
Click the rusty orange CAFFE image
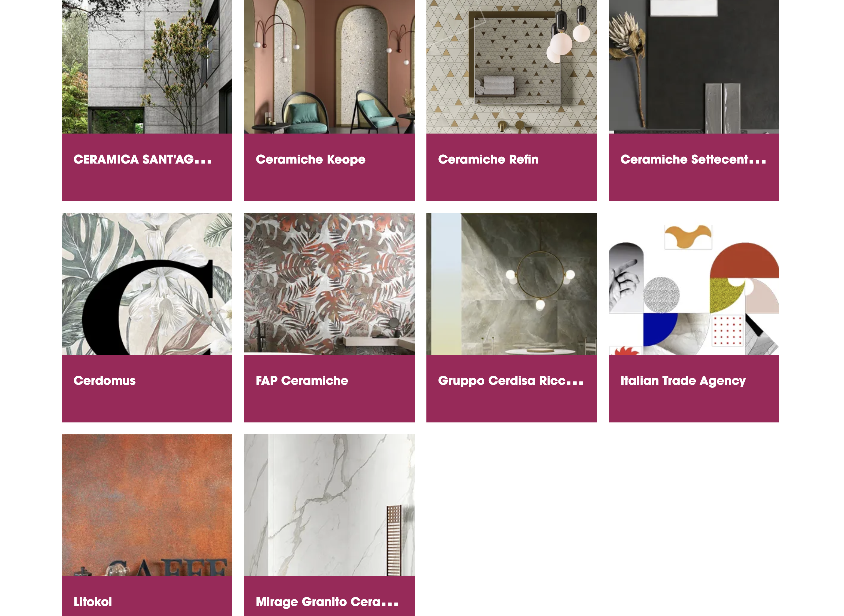147,505
